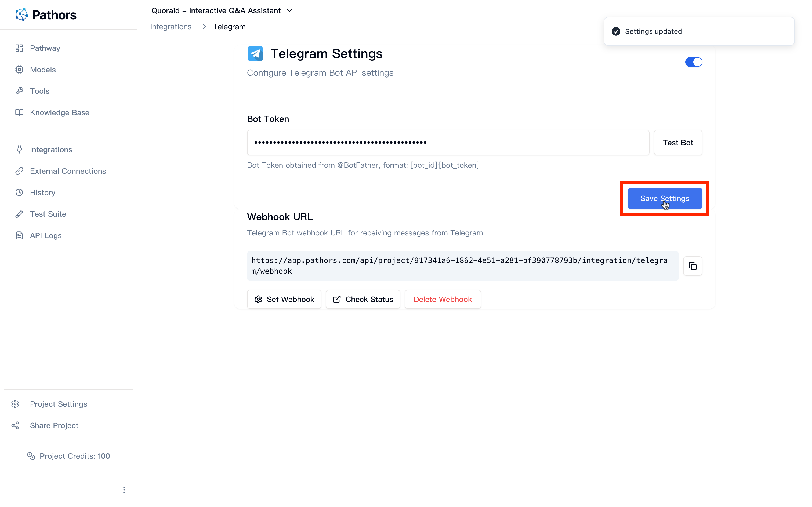Click the Telegram logo icon
Image resolution: width=812 pixels, height=507 pixels.
tap(255, 53)
